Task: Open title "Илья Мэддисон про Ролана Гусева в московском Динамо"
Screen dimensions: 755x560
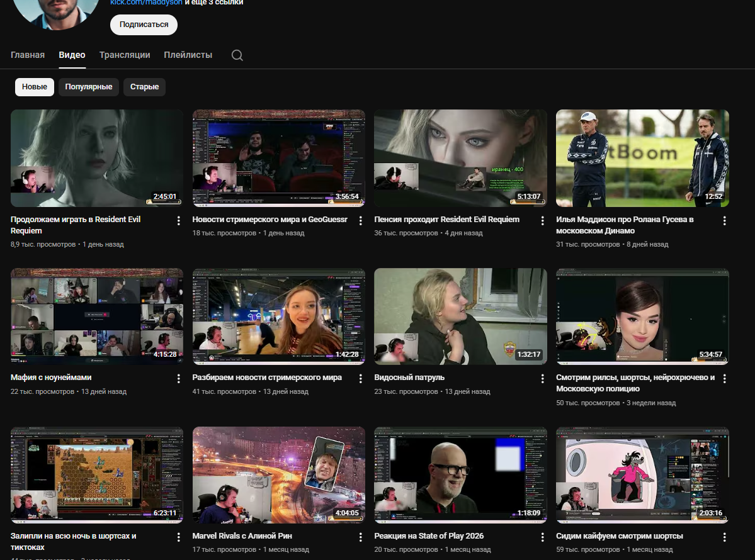Action: click(x=625, y=225)
